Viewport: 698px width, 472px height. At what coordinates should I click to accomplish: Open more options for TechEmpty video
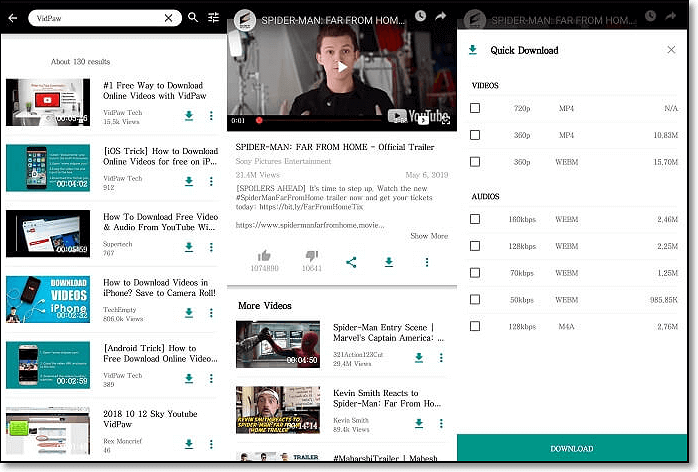(211, 313)
